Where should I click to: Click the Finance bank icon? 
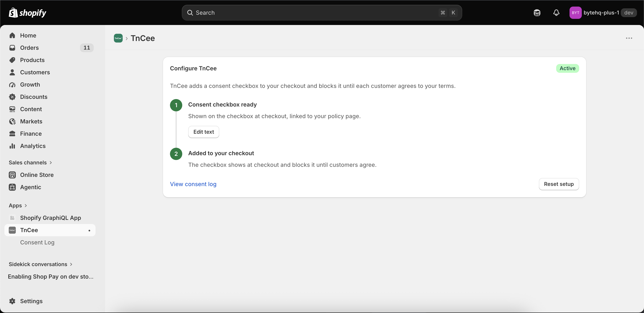[12, 134]
